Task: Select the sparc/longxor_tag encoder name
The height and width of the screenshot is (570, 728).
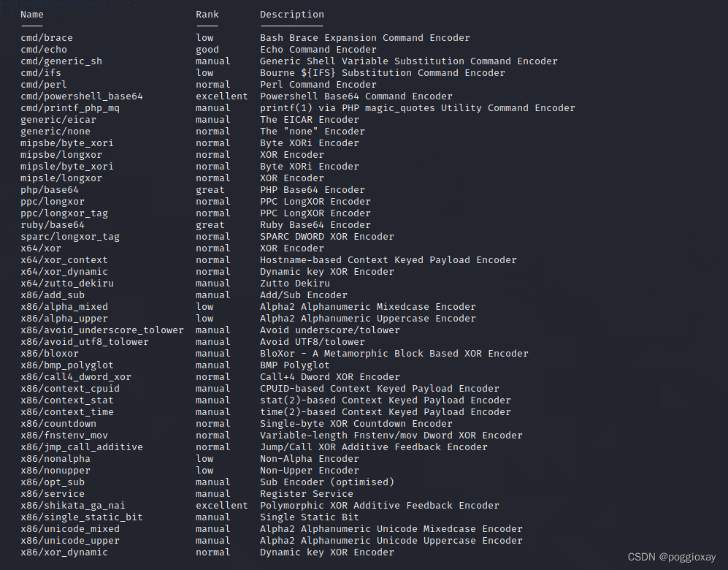Action: click(70, 237)
